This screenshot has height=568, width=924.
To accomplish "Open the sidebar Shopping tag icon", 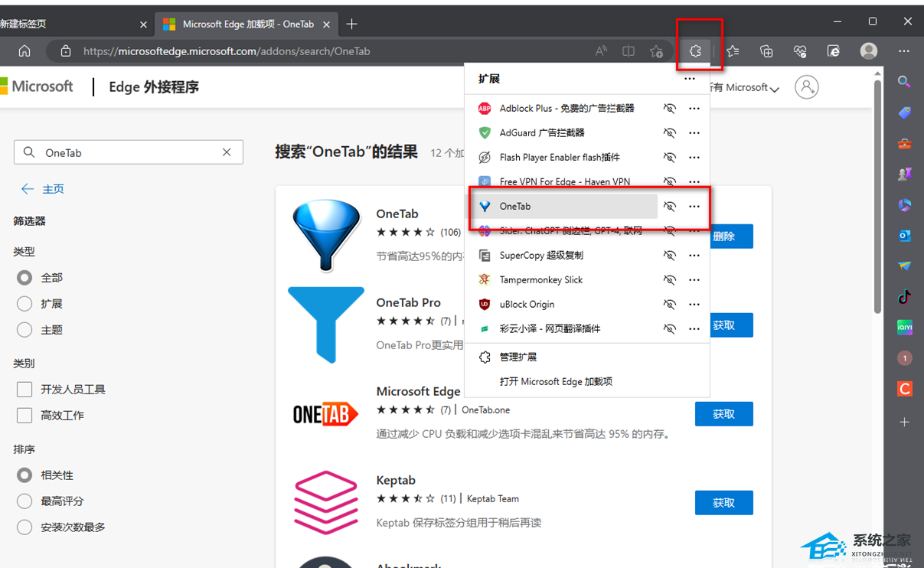I will pos(904,113).
